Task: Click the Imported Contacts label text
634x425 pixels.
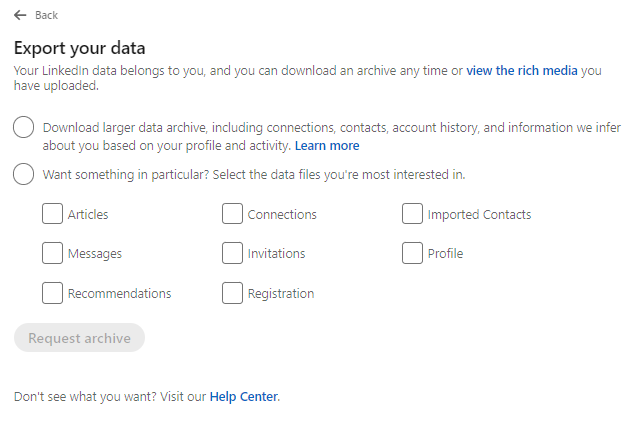Action: (x=479, y=214)
